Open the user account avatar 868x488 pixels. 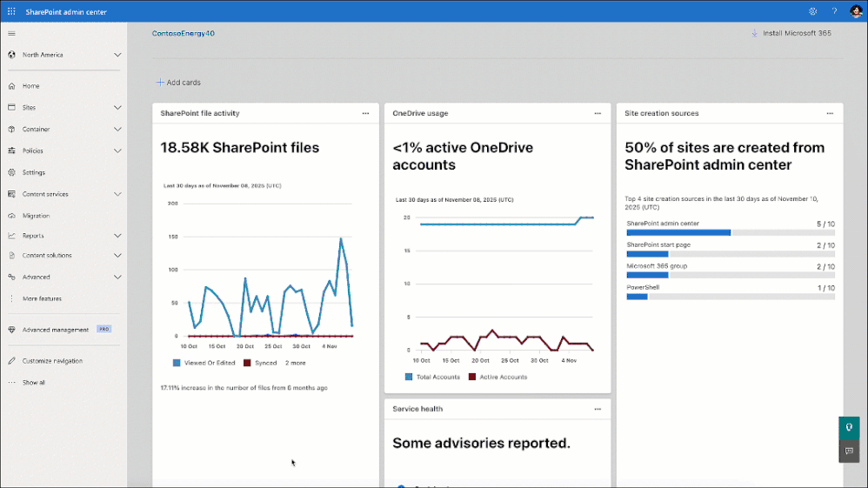[856, 11]
